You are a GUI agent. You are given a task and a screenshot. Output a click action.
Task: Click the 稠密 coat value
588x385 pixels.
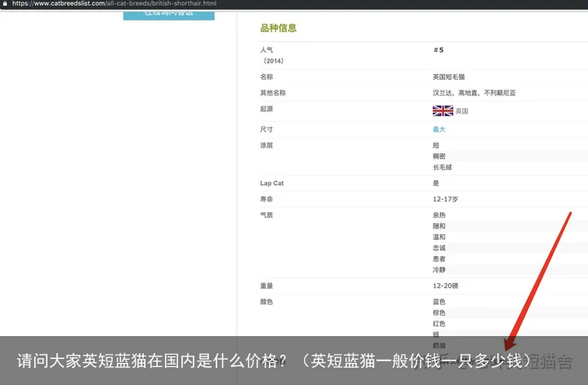[x=439, y=156]
